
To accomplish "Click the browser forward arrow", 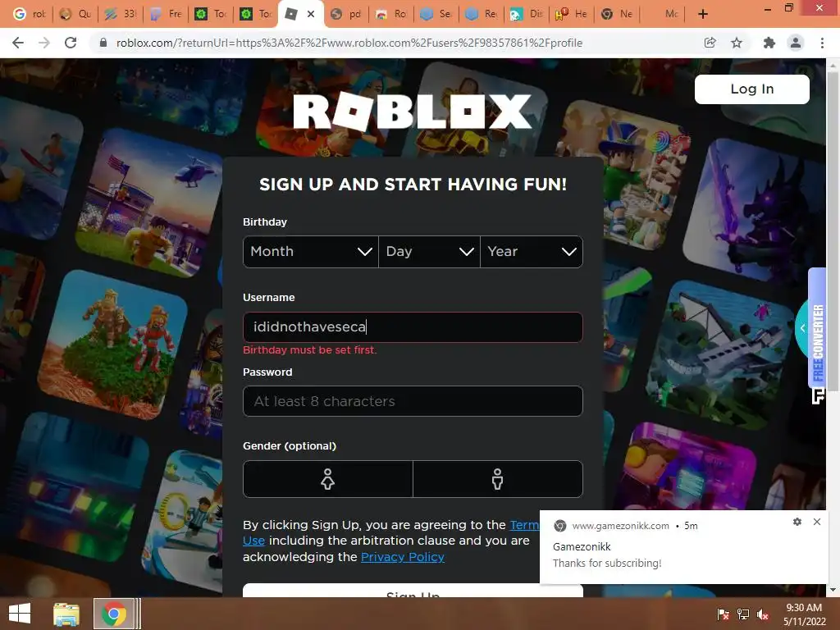I will point(44,43).
